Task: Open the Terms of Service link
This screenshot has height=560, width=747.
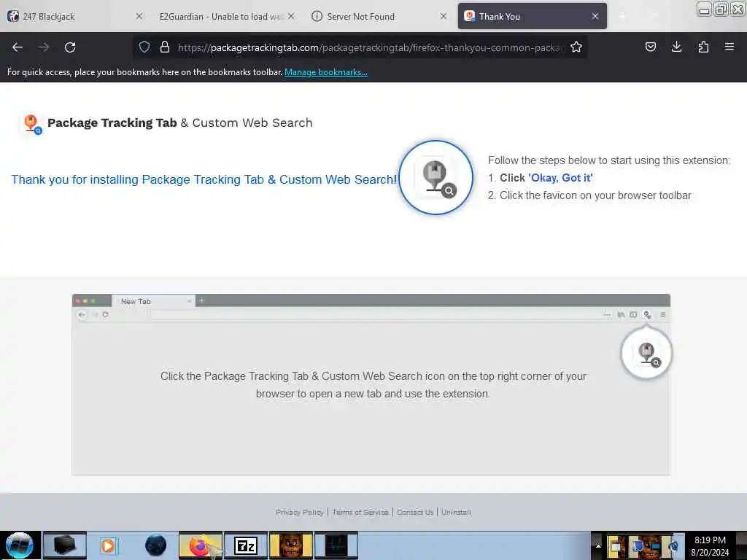Action: [x=360, y=512]
